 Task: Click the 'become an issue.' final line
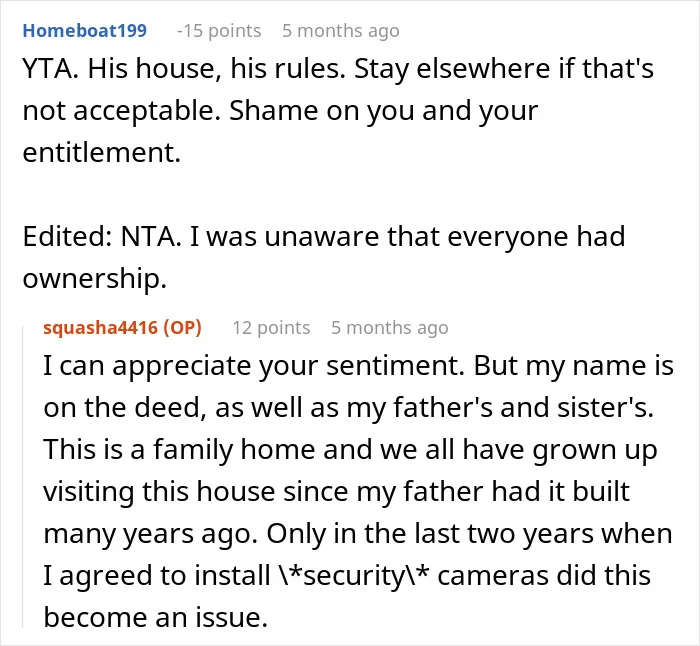155,617
